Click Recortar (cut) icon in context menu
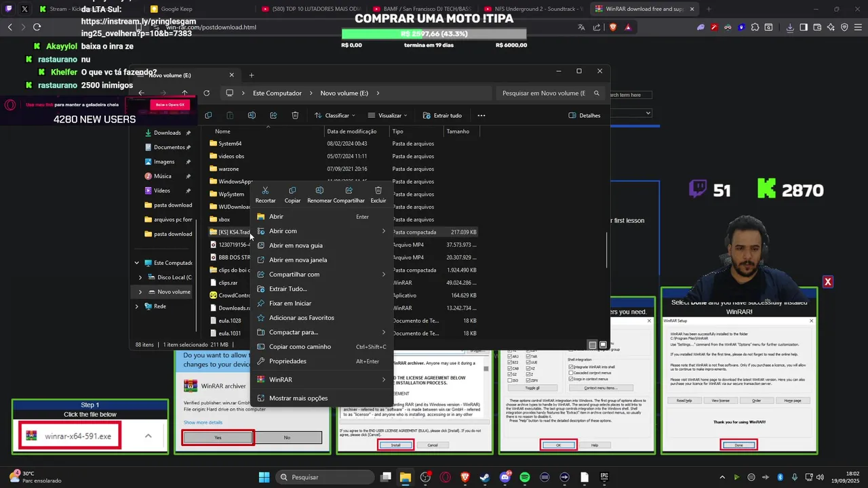Viewport: 868px width, 488px height. [x=265, y=190]
